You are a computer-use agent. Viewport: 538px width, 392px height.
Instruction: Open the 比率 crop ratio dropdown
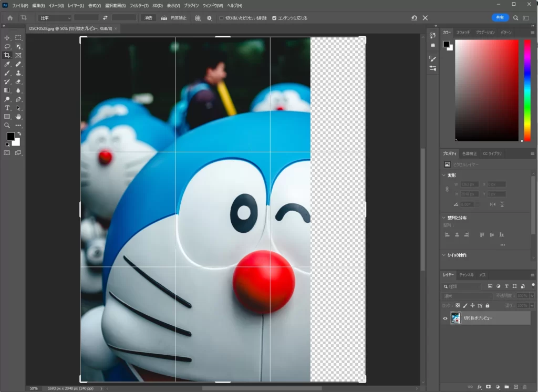55,18
